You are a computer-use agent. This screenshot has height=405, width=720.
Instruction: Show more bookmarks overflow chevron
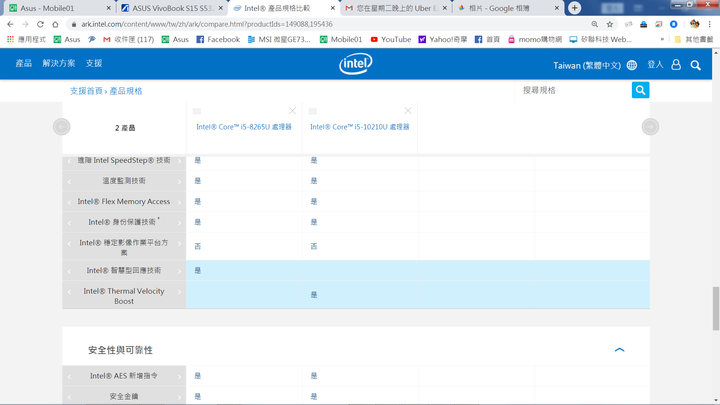click(662, 39)
